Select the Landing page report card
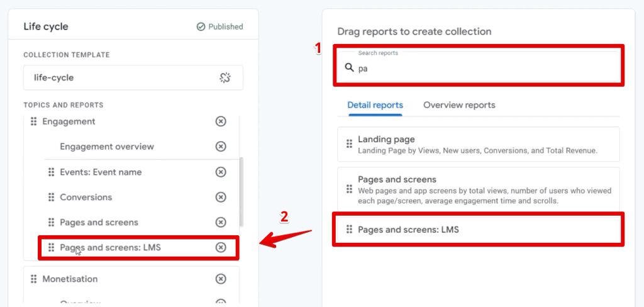This screenshot has width=644, height=307. [x=479, y=144]
